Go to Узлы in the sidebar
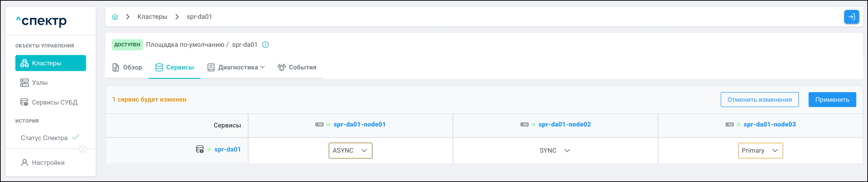Viewport: 868px width, 182px height. (40, 83)
